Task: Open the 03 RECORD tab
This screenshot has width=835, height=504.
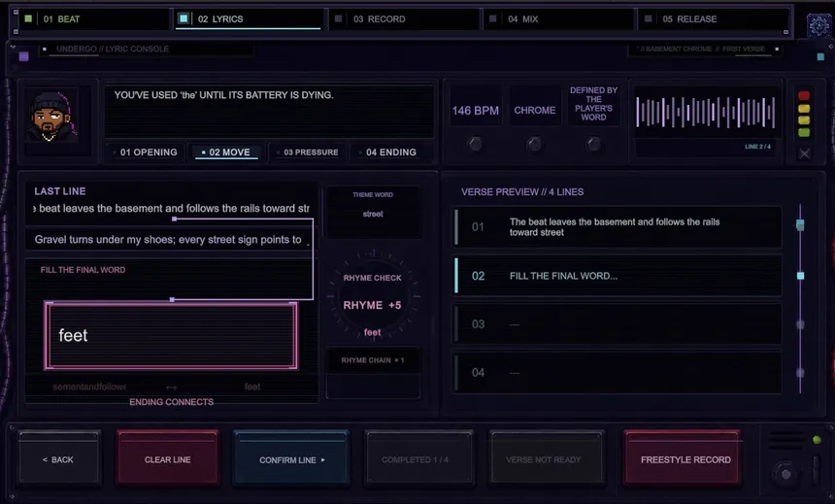Action: click(x=404, y=19)
